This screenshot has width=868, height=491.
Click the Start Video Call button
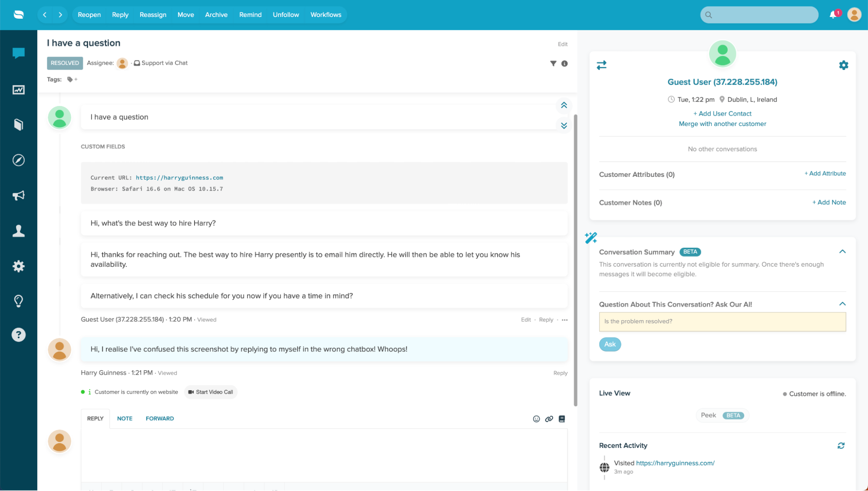point(210,392)
